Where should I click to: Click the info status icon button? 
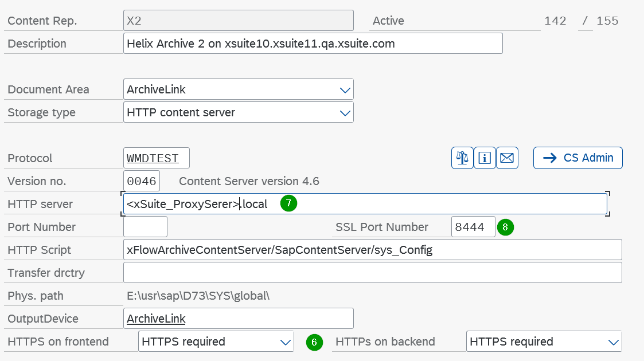pos(485,158)
